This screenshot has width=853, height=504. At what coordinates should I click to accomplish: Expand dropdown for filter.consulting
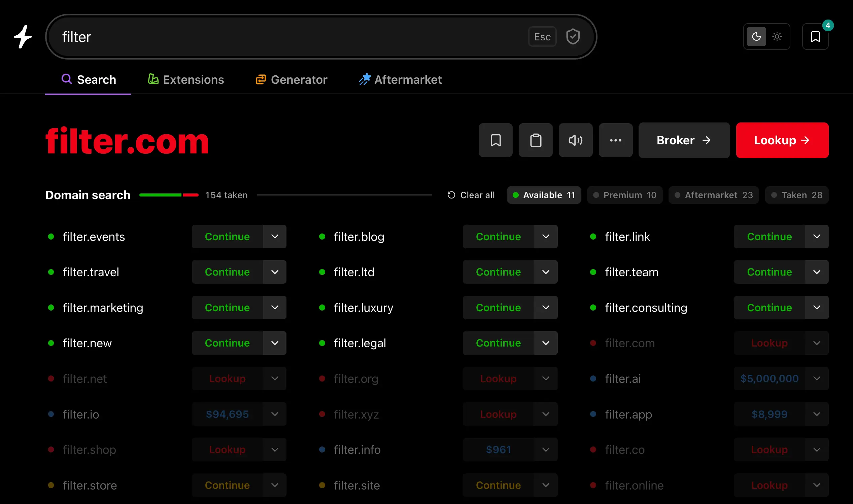point(817,308)
